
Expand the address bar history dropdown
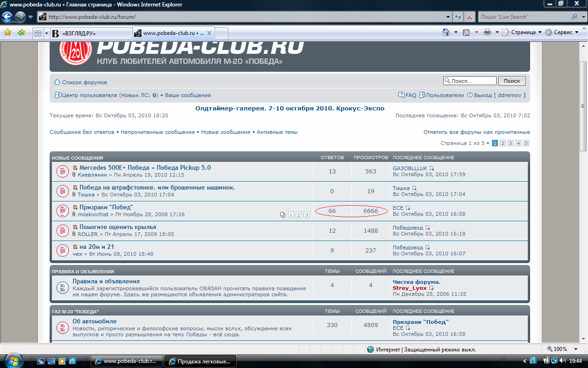coord(448,17)
